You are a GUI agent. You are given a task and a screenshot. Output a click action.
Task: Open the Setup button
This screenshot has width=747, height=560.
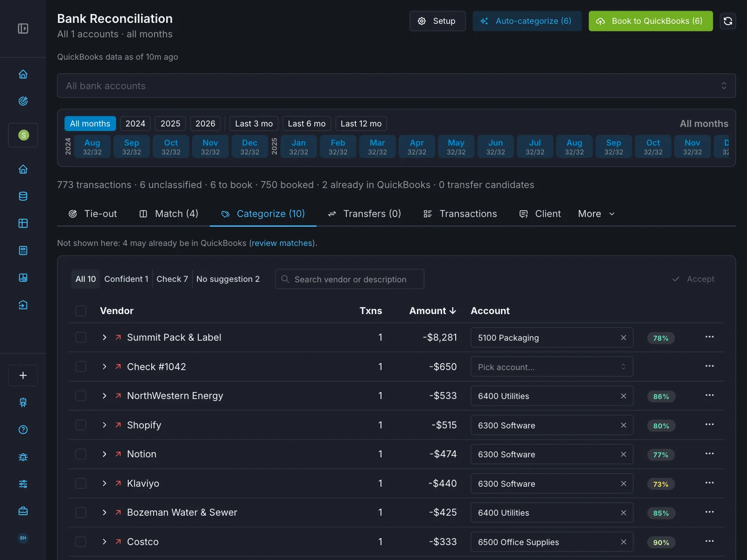tap(437, 21)
